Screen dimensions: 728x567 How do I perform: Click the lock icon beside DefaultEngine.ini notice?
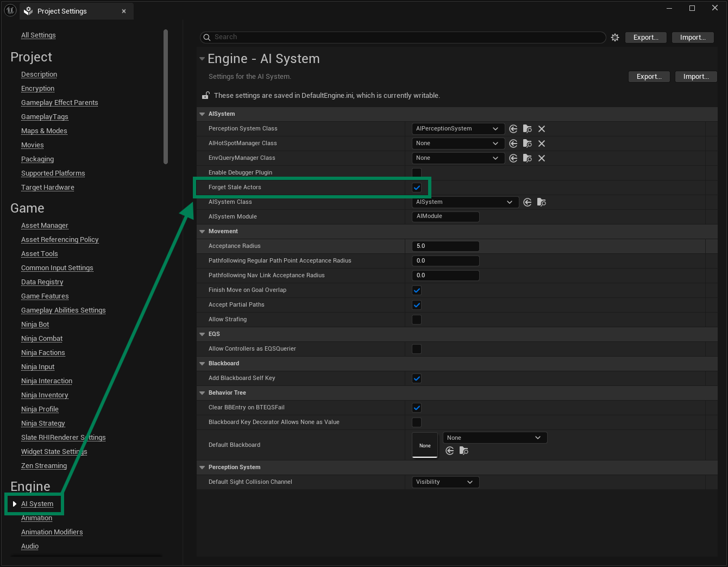tap(206, 96)
